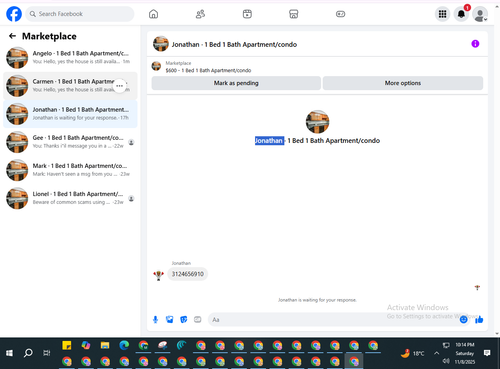The width and height of the screenshot is (500, 369).
Task: Open File Explorer from taskbar
Action: pyautogui.click(x=105, y=345)
